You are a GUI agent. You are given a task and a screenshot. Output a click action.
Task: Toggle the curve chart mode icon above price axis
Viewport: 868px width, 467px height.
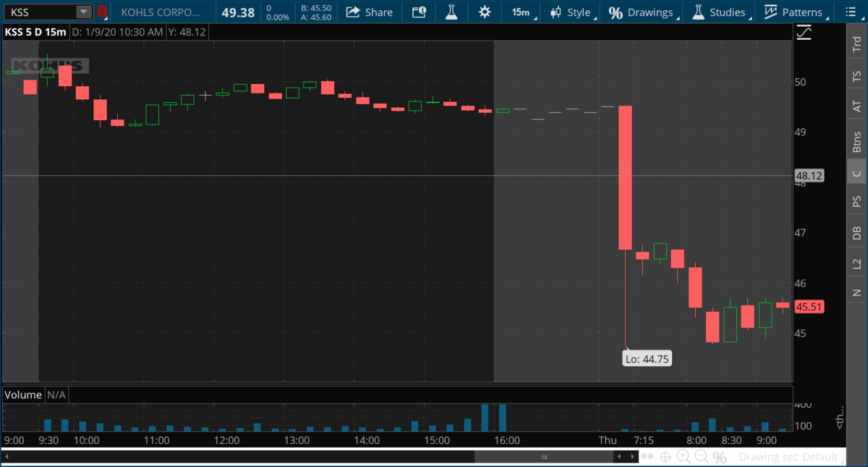point(804,32)
